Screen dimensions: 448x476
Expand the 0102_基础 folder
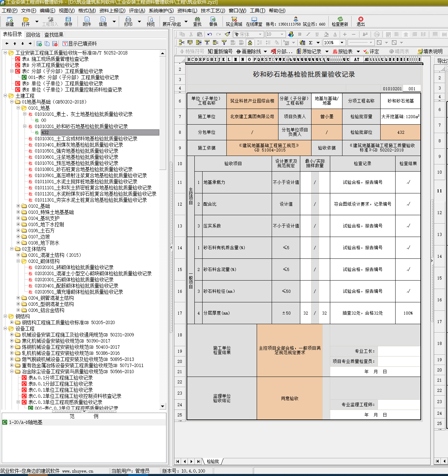[x=18, y=206]
